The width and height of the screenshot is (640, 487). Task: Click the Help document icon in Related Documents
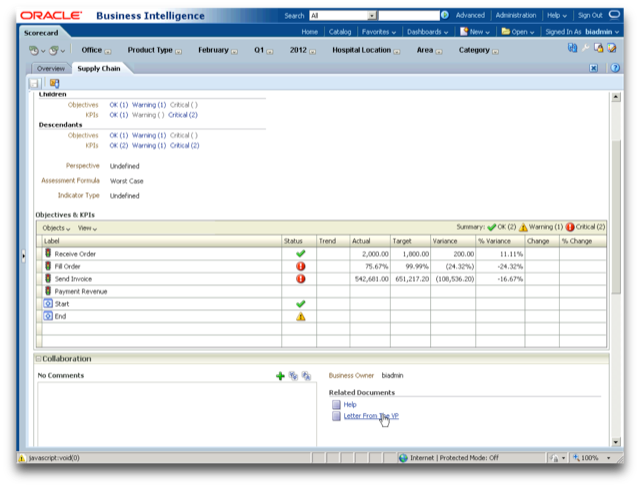[336, 405]
